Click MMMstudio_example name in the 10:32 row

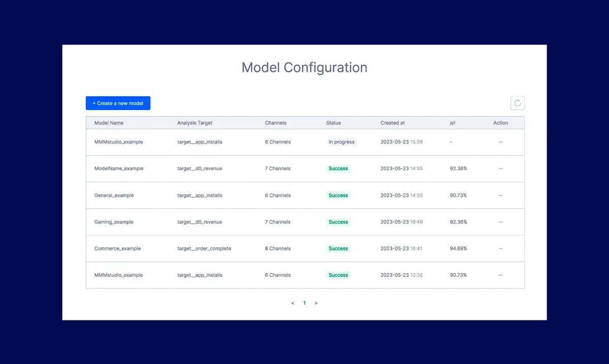pyautogui.click(x=119, y=275)
